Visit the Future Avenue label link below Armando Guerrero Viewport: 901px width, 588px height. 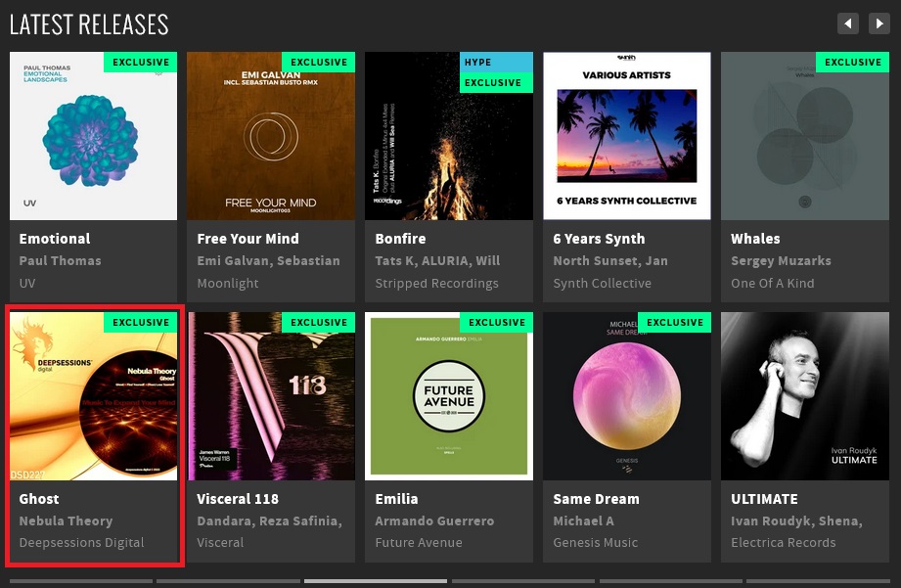point(419,543)
